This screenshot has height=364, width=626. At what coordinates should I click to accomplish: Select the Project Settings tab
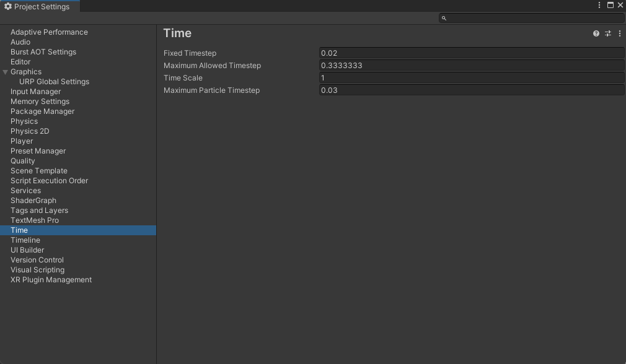[x=40, y=6]
